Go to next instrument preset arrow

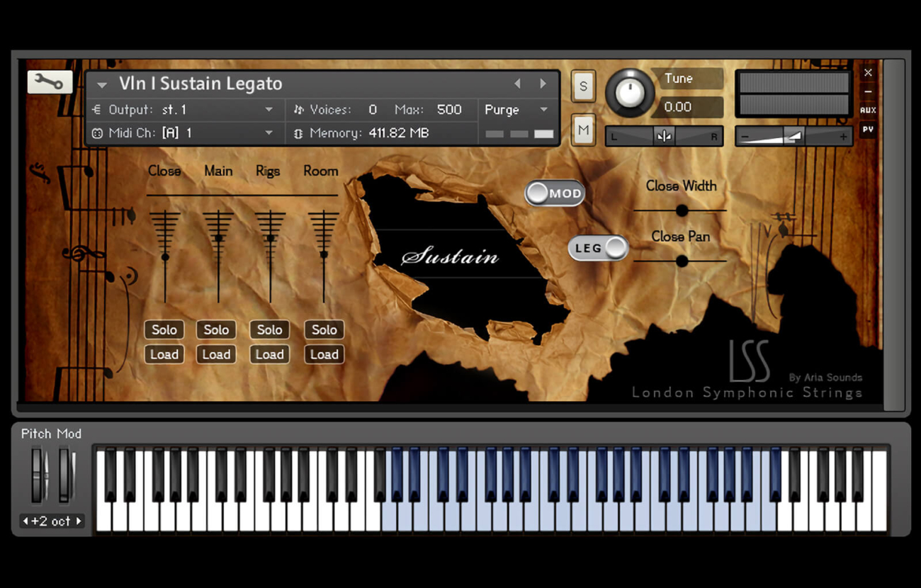point(543,84)
